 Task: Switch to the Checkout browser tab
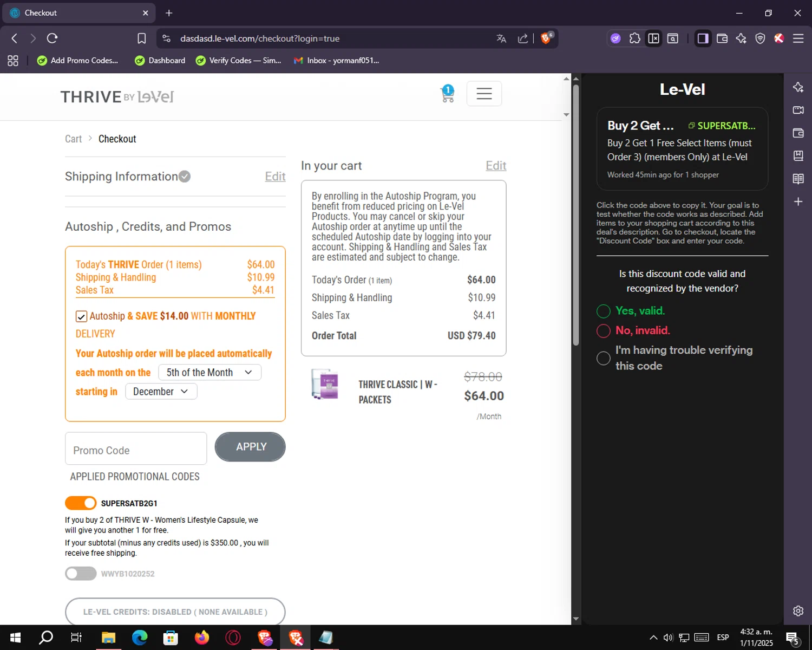(x=79, y=13)
